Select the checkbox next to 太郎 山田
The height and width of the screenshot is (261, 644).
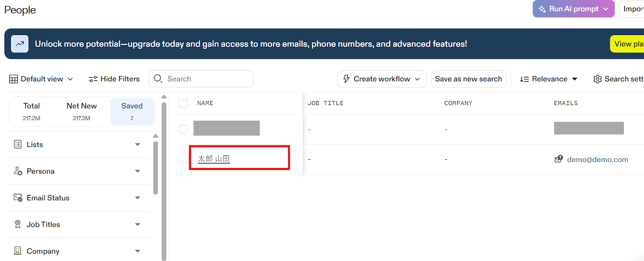pos(184,159)
